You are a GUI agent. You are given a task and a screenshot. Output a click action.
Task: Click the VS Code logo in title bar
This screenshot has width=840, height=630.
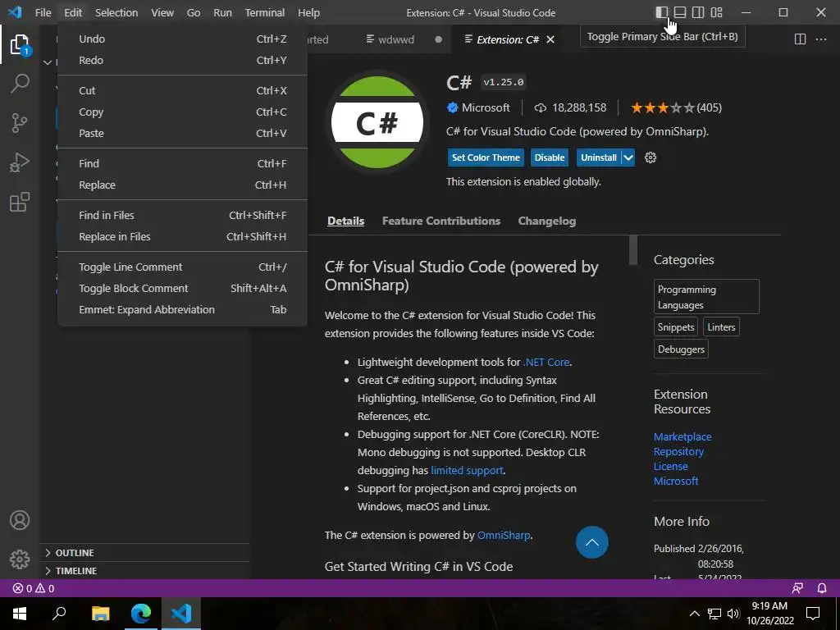pos(15,11)
